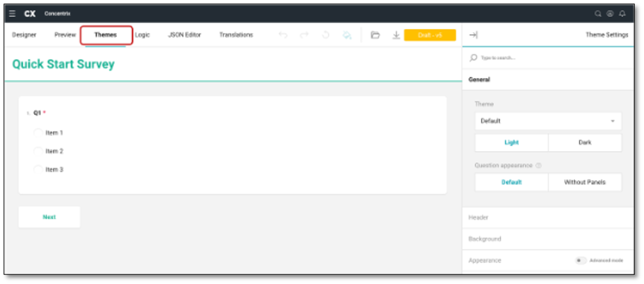Select the Item 1 radio button

[x=38, y=133]
